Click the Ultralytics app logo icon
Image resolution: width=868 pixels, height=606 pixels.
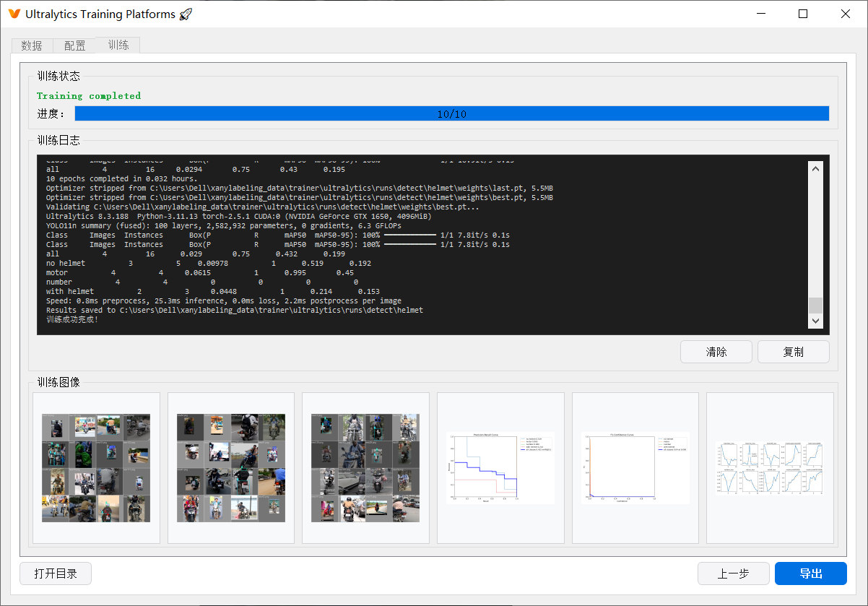click(x=14, y=14)
